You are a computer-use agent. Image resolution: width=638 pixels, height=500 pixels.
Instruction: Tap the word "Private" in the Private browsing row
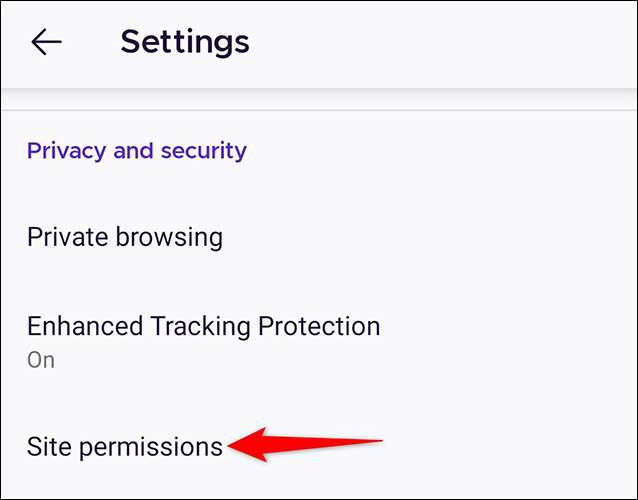[x=66, y=237]
